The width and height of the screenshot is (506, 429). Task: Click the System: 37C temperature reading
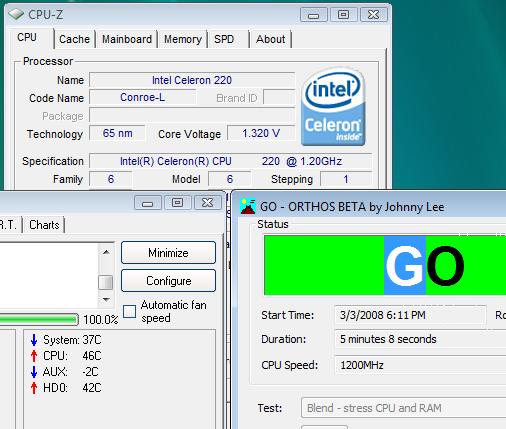click(x=72, y=340)
